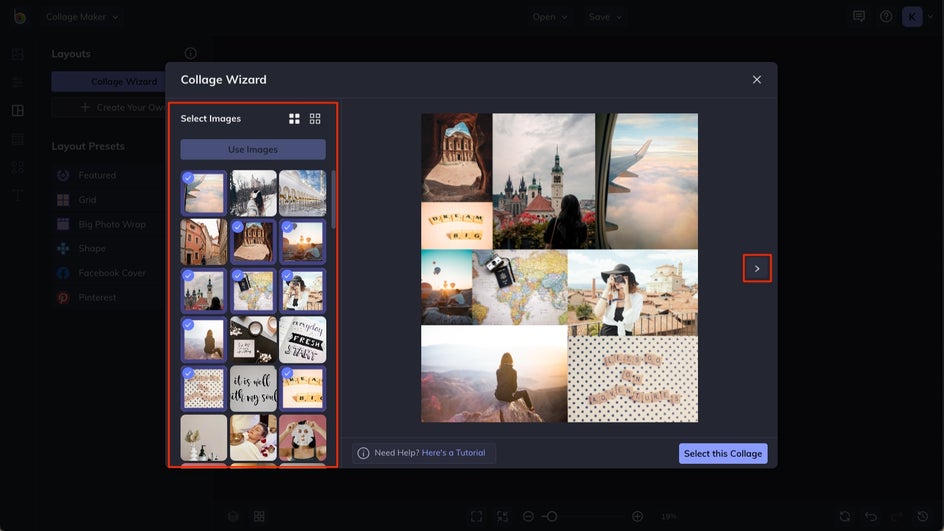Click the K user avatar

pos(912,16)
